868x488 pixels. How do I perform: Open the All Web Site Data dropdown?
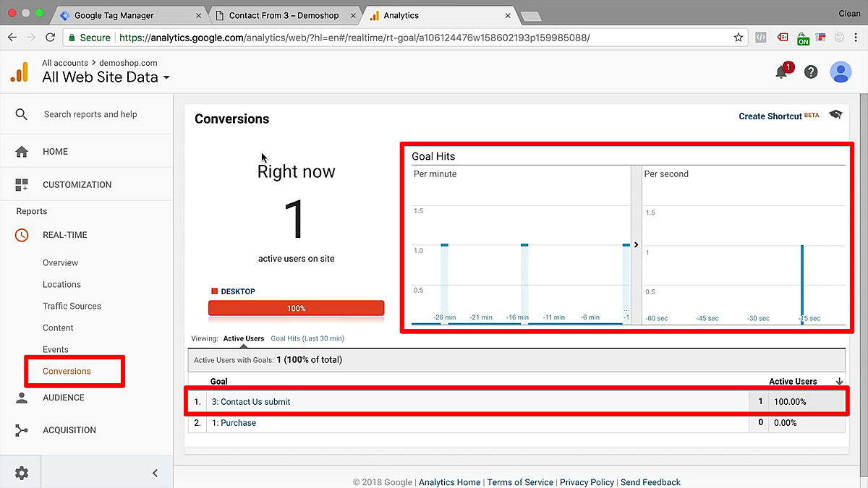click(106, 77)
